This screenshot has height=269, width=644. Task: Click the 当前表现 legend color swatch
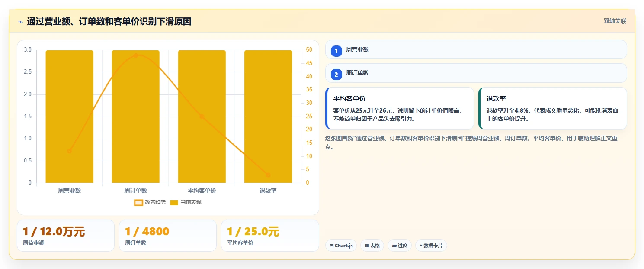pos(174,202)
